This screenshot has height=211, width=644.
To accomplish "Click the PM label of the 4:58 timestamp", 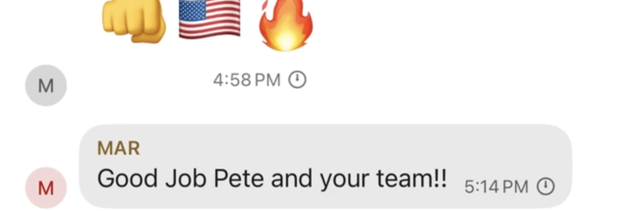I will (267, 79).
